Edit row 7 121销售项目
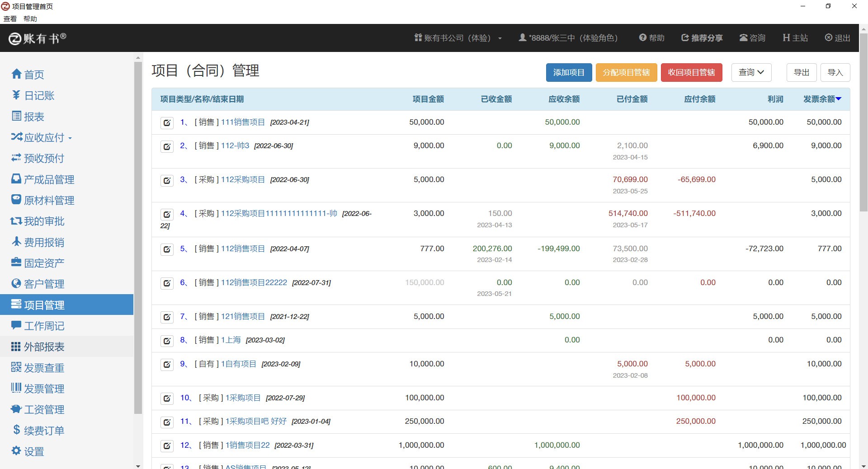Image resolution: width=868 pixels, height=469 pixels. (167, 317)
